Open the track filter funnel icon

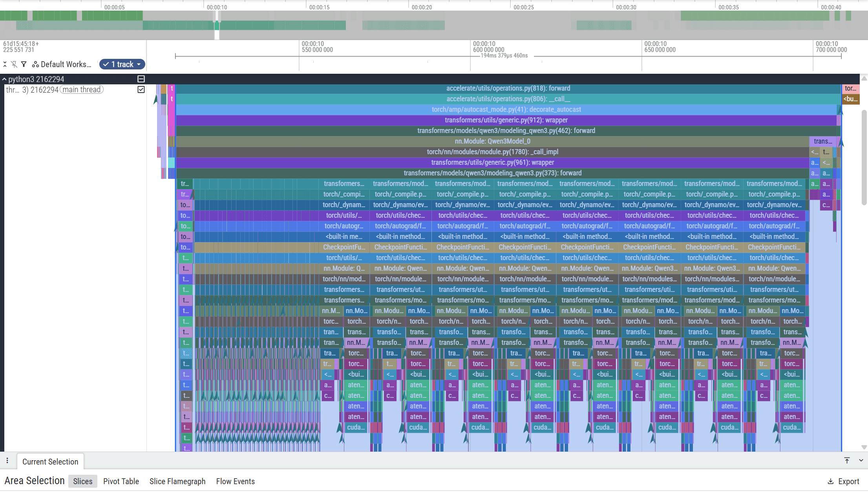click(x=24, y=64)
